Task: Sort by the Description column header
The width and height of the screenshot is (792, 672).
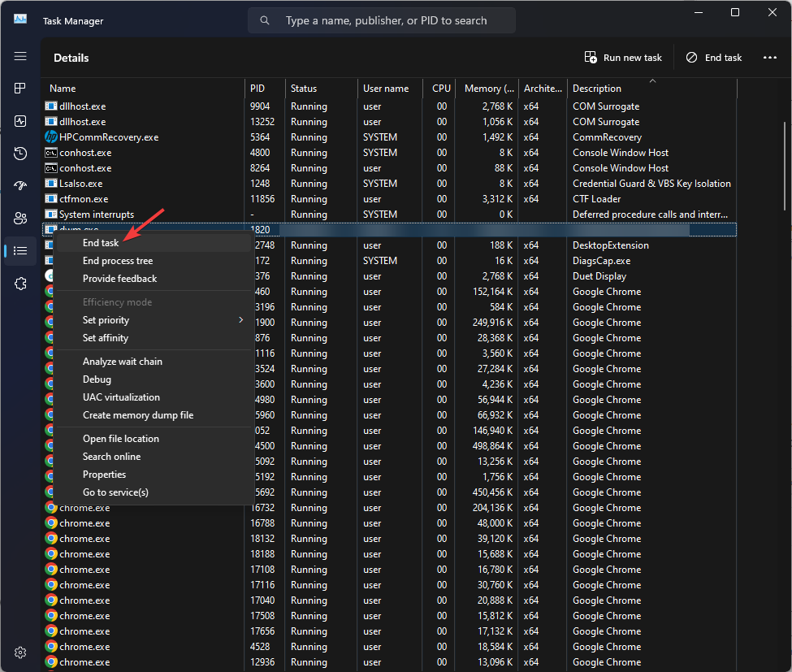Action: (x=652, y=89)
